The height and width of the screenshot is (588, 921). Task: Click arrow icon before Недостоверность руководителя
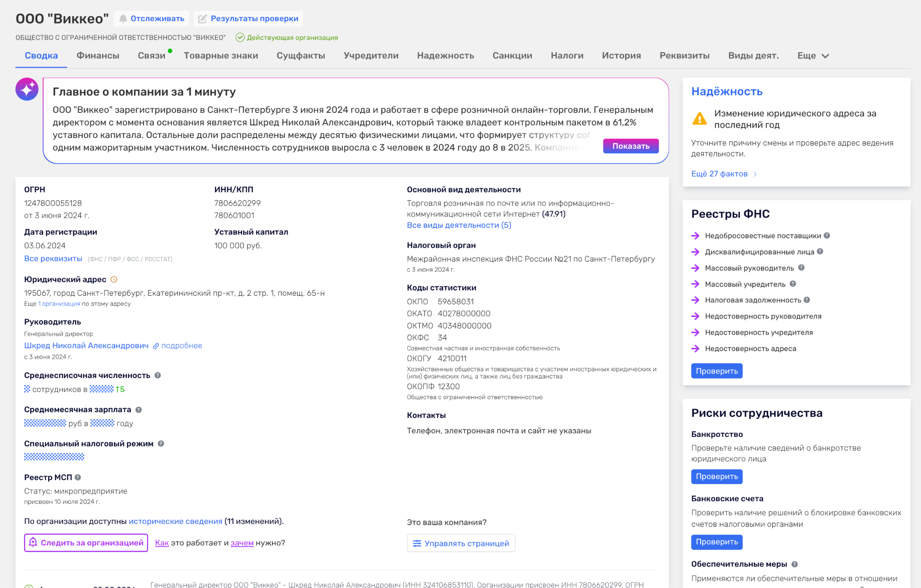pyautogui.click(x=695, y=316)
